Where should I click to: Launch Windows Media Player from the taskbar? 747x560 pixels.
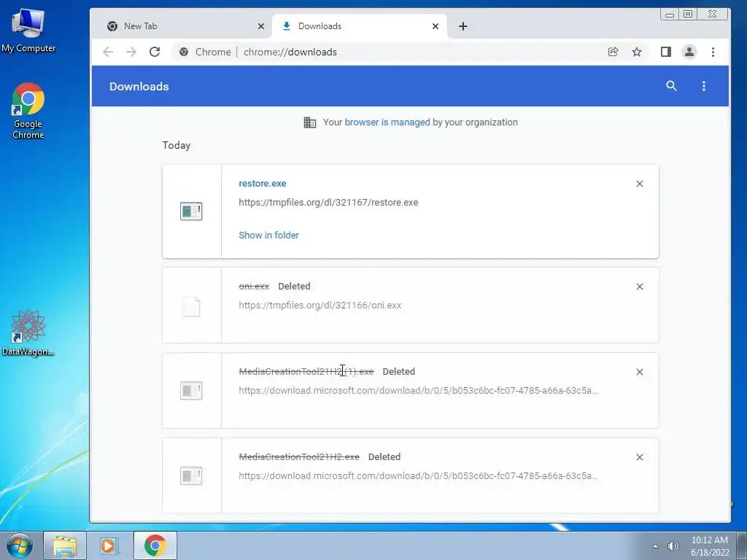[x=109, y=545]
